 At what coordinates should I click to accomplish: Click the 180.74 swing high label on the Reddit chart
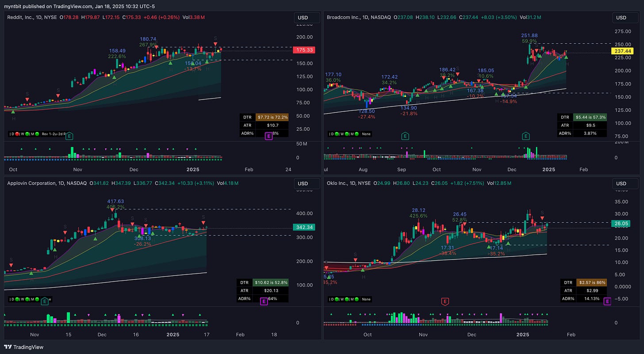[x=148, y=39]
